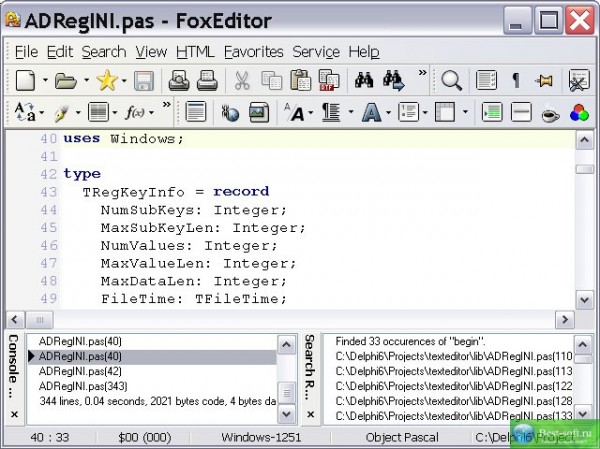Click the font size A/A icon

294,113
